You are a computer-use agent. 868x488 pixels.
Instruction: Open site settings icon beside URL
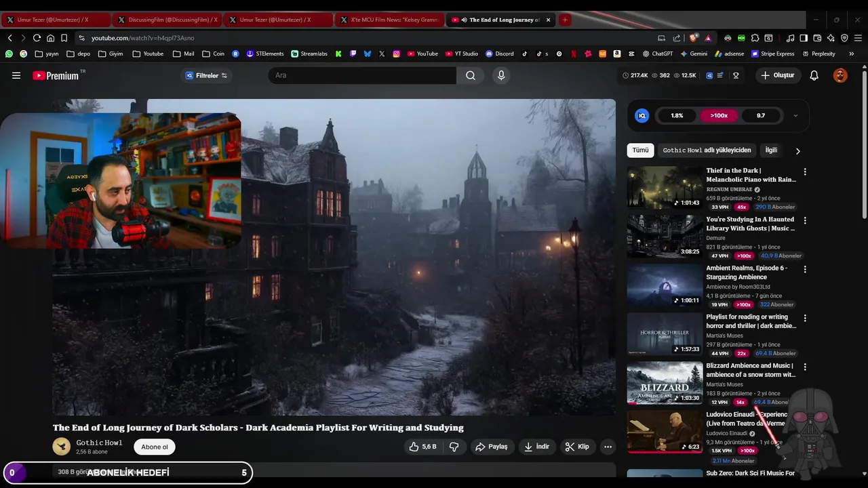coord(81,38)
